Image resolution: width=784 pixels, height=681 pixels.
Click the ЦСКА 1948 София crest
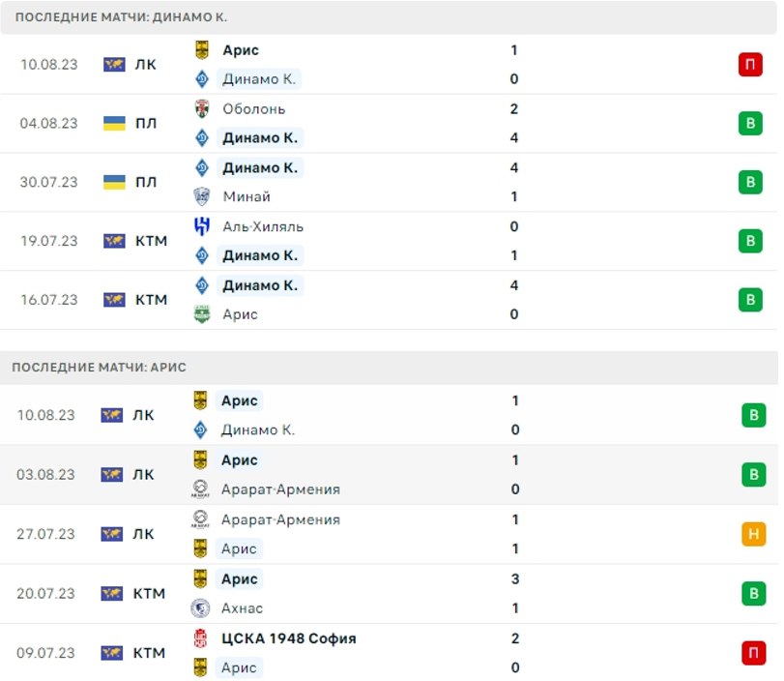[x=200, y=638]
